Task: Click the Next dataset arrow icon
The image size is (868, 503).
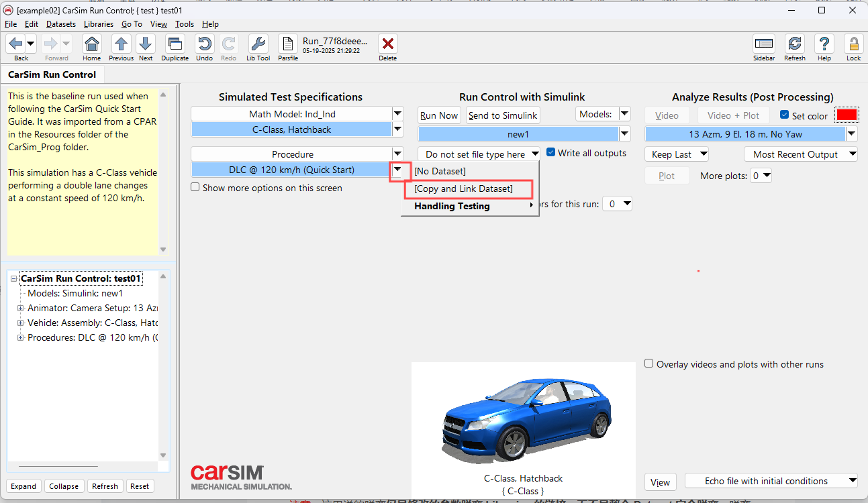Action: (146, 44)
